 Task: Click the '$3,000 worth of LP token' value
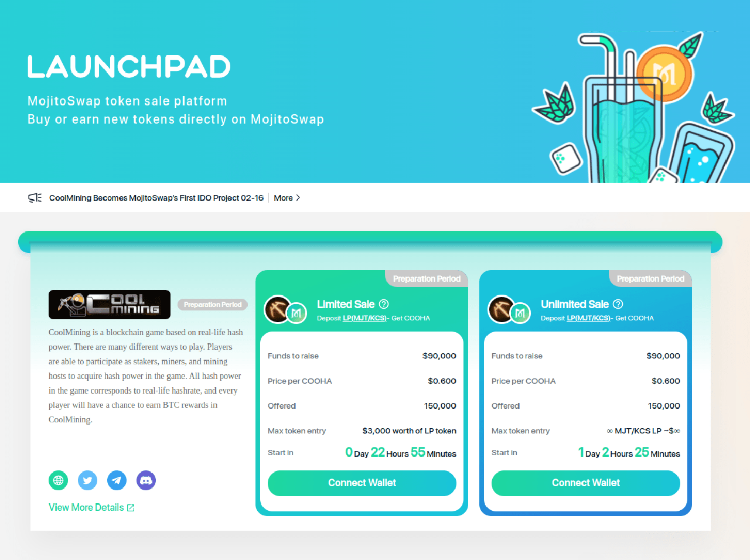(x=410, y=431)
